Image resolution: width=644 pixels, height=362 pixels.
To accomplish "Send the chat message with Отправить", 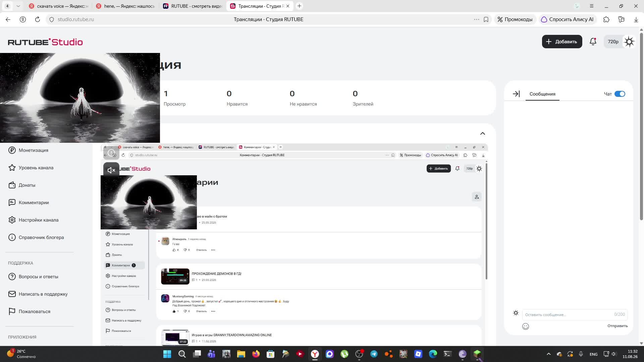I will pos(618,326).
